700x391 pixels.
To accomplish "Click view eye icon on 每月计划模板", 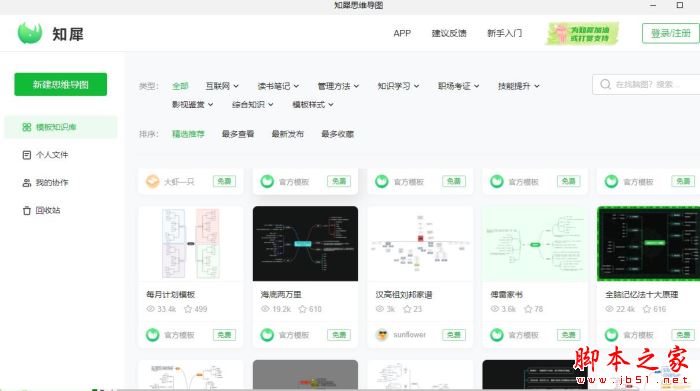I will coord(150,309).
